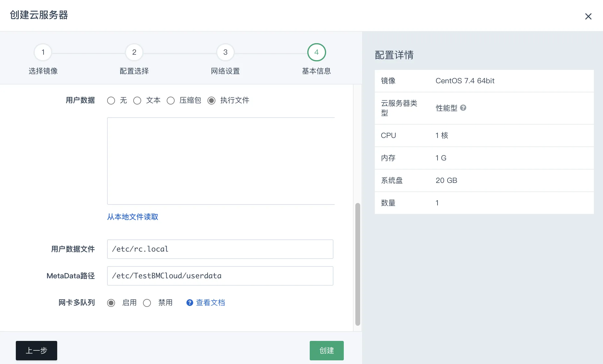603x364 pixels.
Task: Edit the 用户数据文件 path field
Action: tap(220, 249)
